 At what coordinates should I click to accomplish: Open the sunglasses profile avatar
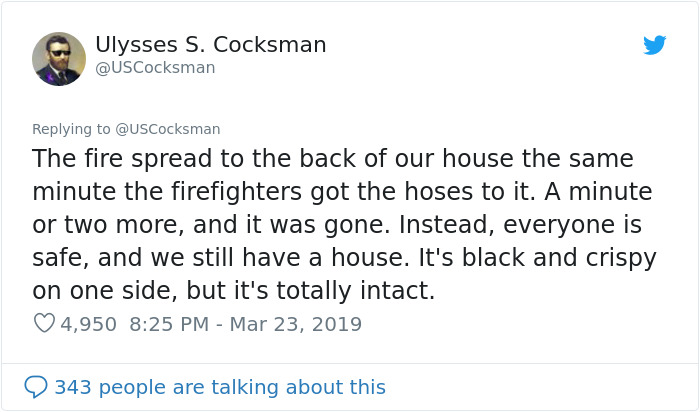[59, 58]
